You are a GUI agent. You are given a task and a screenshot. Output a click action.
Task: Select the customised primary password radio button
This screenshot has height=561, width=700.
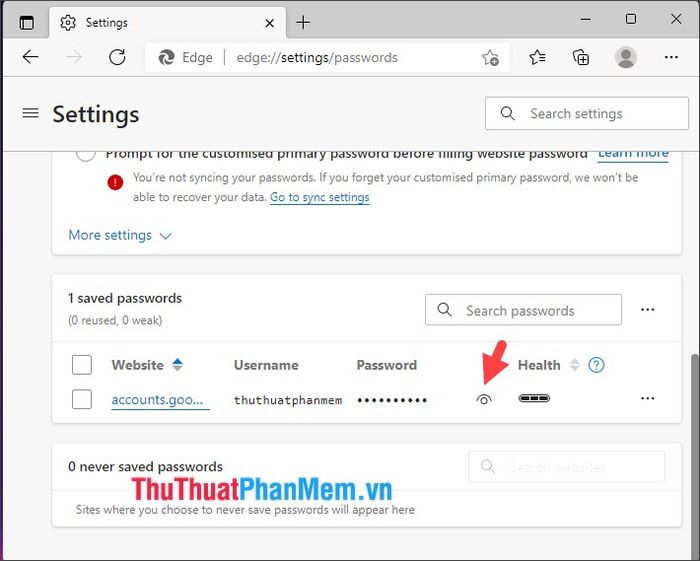point(85,154)
